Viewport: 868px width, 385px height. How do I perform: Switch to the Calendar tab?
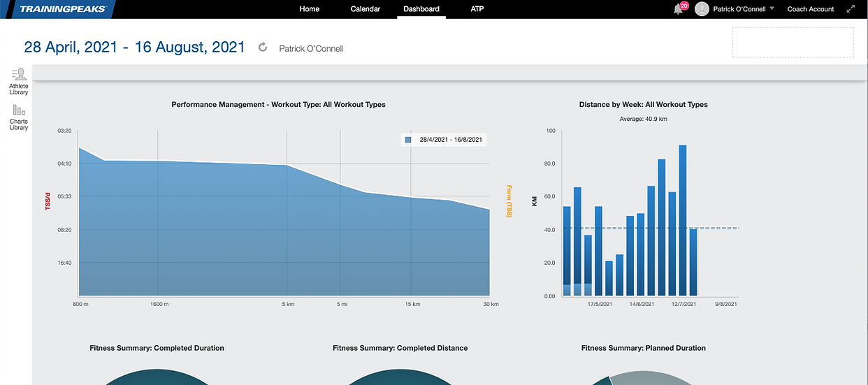[x=365, y=9]
